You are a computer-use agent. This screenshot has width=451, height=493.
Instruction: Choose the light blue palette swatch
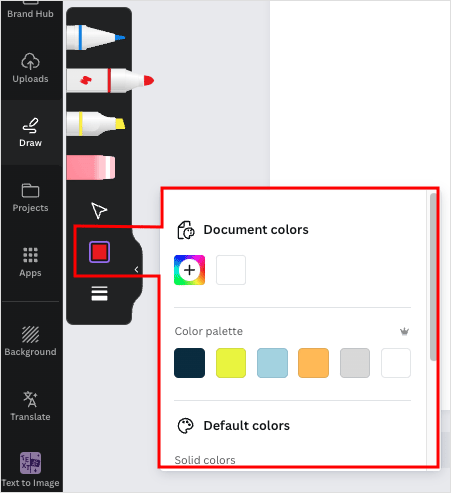click(x=272, y=363)
